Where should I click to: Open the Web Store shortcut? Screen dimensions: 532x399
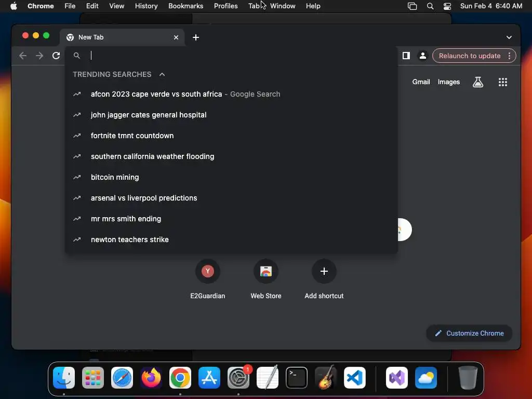pyautogui.click(x=266, y=271)
